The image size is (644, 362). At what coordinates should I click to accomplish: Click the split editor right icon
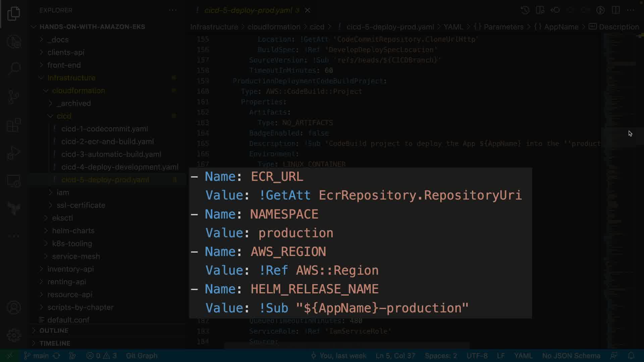click(615, 10)
